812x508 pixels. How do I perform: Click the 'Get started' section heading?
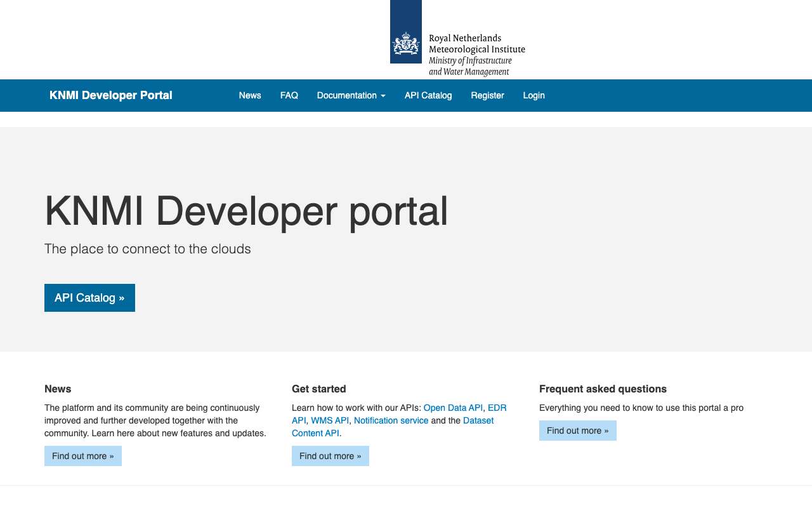click(319, 389)
